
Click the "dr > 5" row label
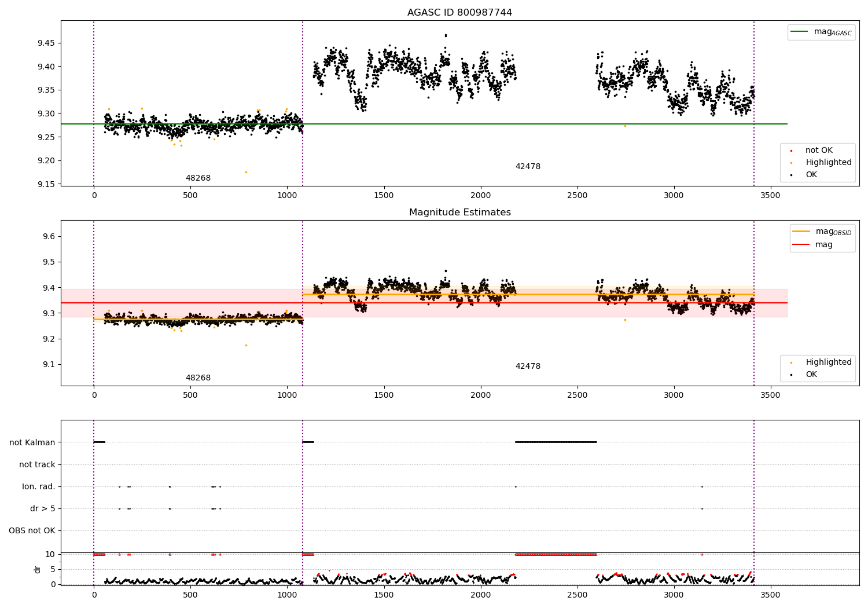43,508
